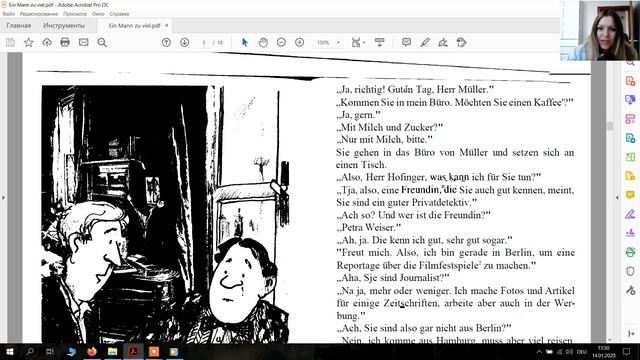
Task: Open the Create PDF tool in sidebar
Action: point(630,81)
